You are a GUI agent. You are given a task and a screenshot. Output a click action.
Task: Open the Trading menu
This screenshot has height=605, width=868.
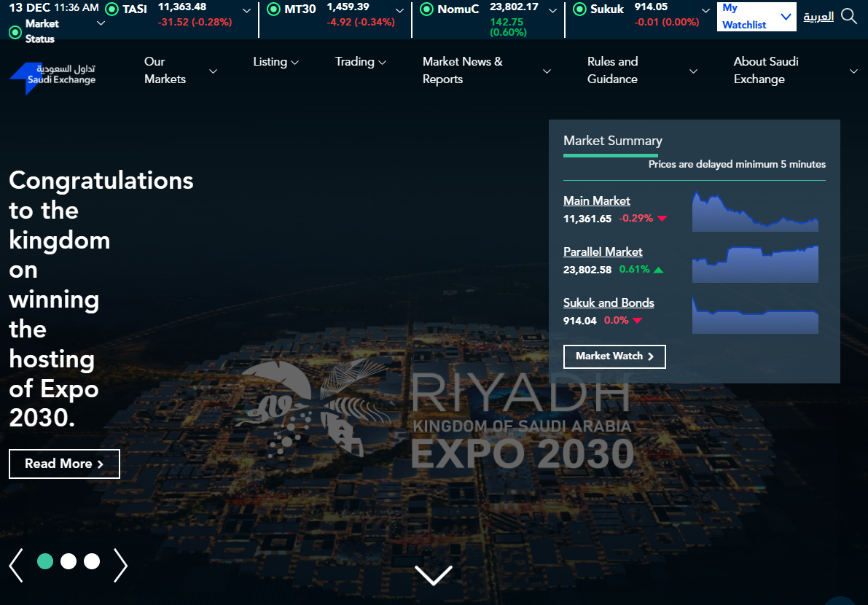tap(360, 62)
